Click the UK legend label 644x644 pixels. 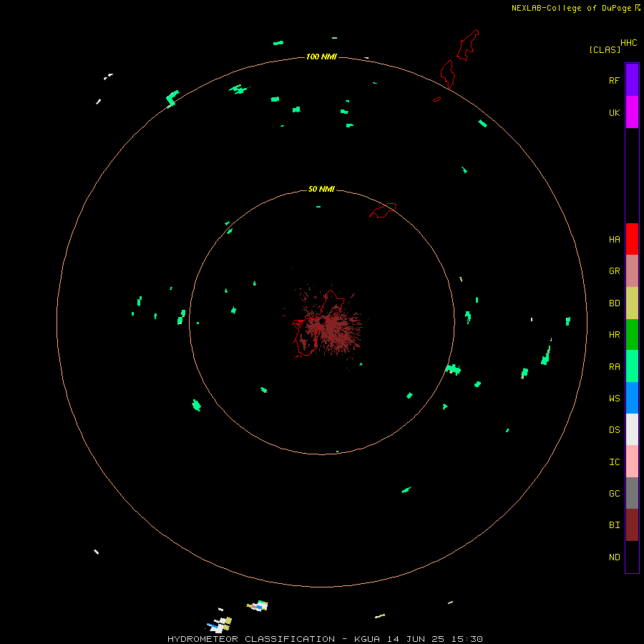pos(614,112)
